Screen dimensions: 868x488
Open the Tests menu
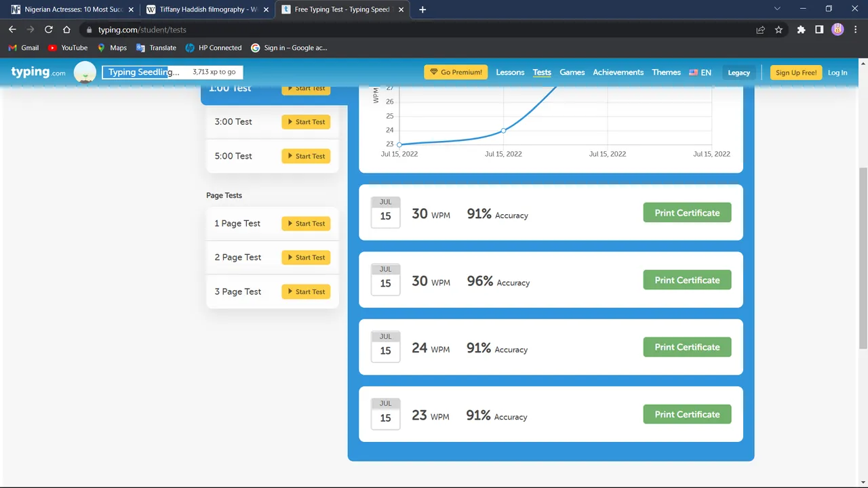(x=542, y=73)
